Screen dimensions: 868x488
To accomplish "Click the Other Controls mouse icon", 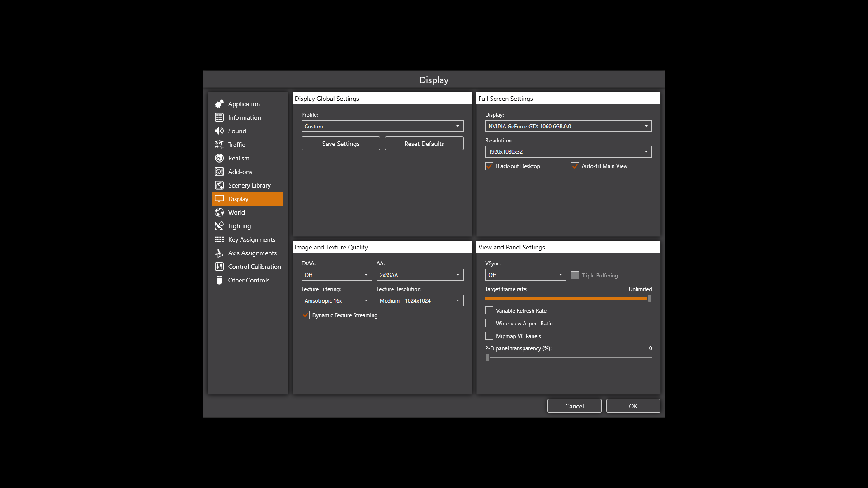I will click(x=219, y=280).
